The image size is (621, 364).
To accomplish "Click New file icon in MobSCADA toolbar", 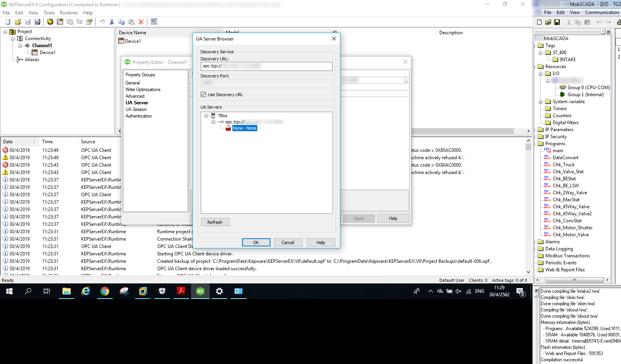I will (539, 22).
